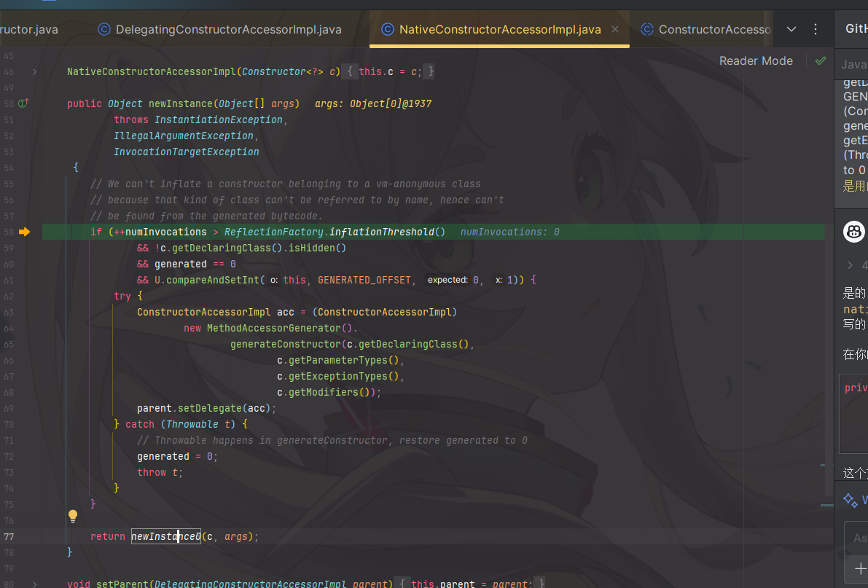Click the compareAndSetInt call

click(213, 280)
